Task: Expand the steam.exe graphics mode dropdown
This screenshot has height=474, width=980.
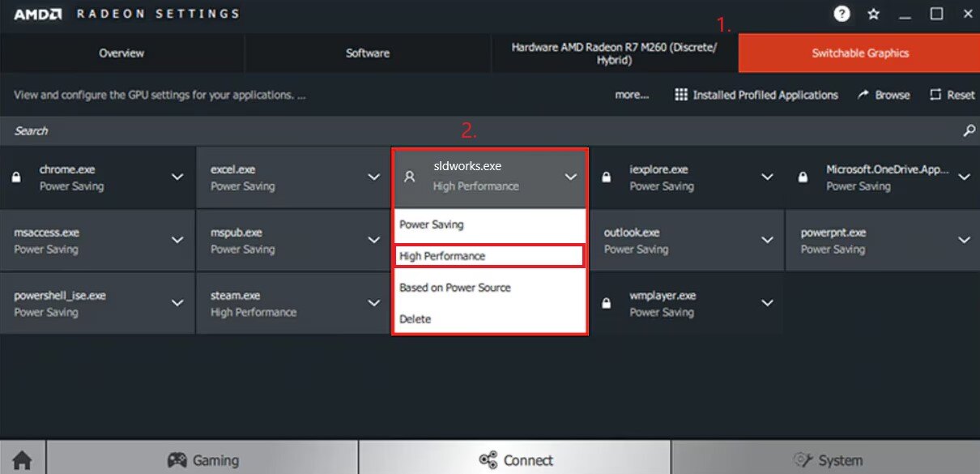Action: tap(373, 303)
